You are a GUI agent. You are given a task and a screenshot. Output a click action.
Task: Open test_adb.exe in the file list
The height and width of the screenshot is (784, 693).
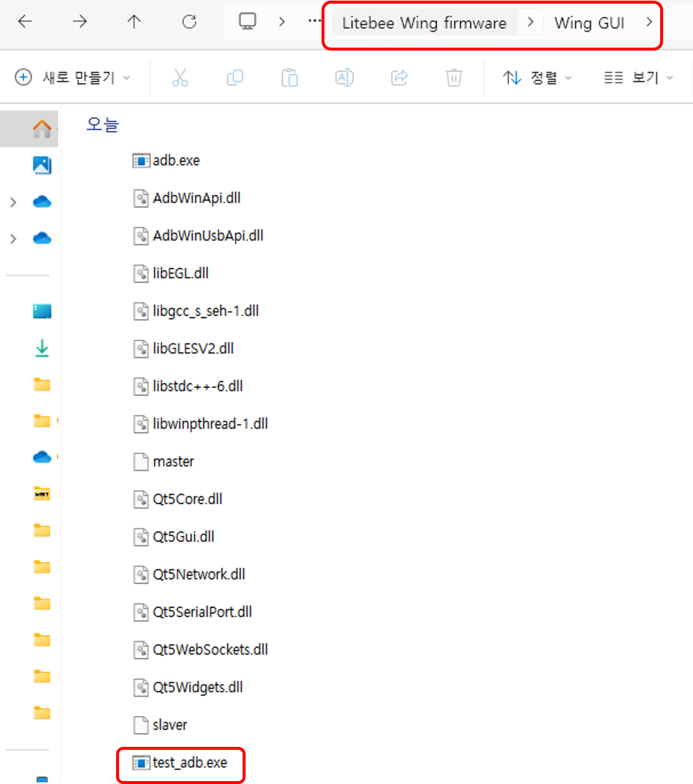[x=190, y=763]
